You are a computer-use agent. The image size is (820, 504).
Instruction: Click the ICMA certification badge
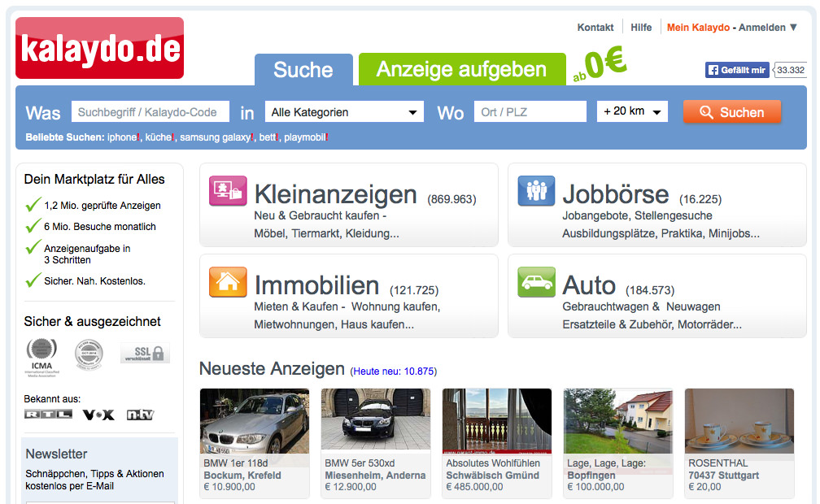(41, 358)
